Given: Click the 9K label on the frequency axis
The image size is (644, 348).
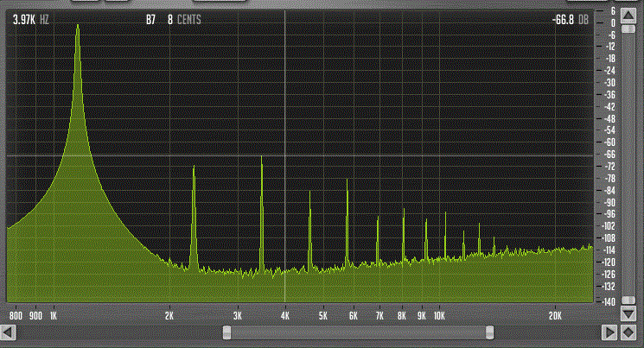Looking at the screenshot, I should [x=421, y=316].
